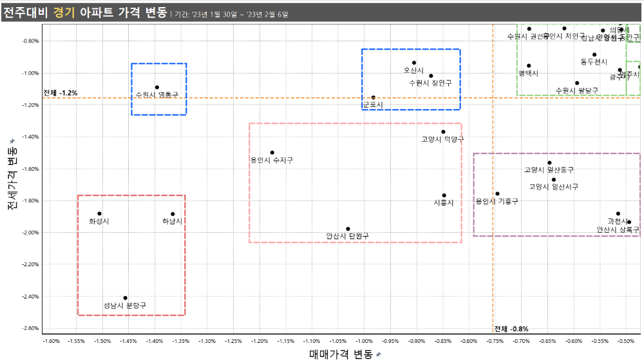This screenshot has width=644, height=361.
Task: Click the -1.25% tick on the horizontal axis
Action: (233, 341)
